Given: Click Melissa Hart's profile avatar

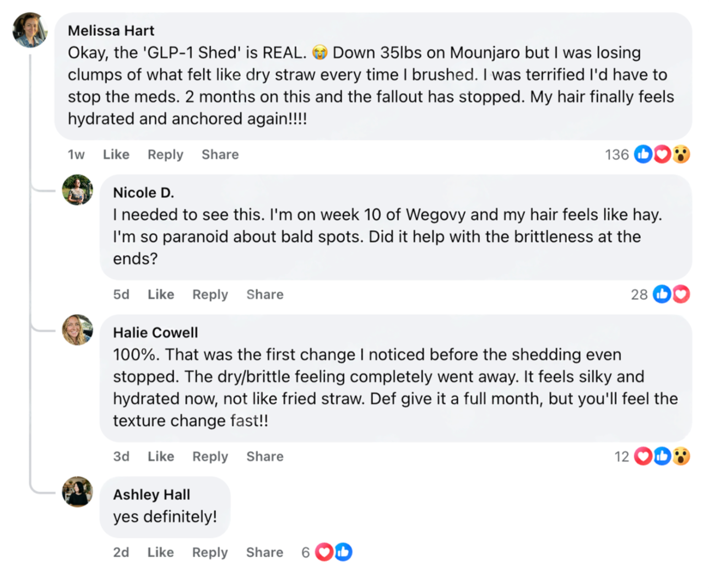Looking at the screenshot, I should pyautogui.click(x=30, y=30).
